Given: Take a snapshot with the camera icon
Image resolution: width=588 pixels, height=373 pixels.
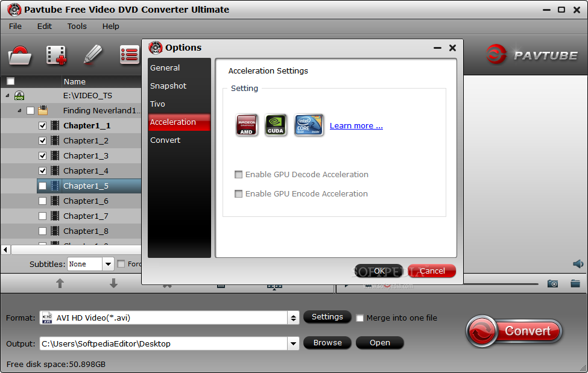Looking at the screenshot, I should tap(552, 284).
